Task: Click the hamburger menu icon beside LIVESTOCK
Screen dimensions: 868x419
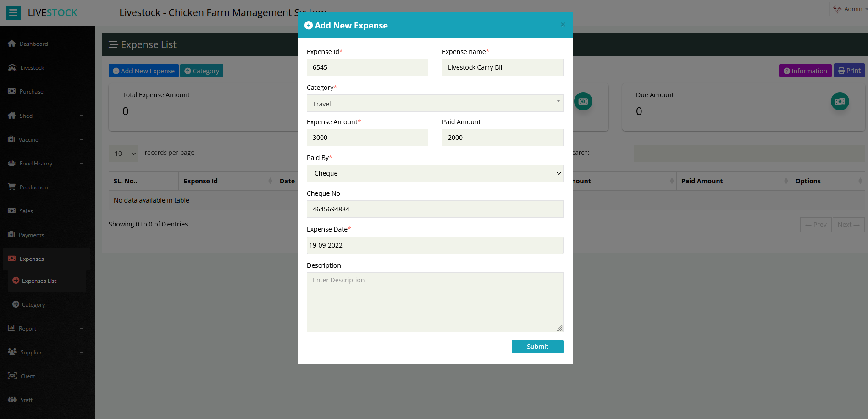Action: 13,13
